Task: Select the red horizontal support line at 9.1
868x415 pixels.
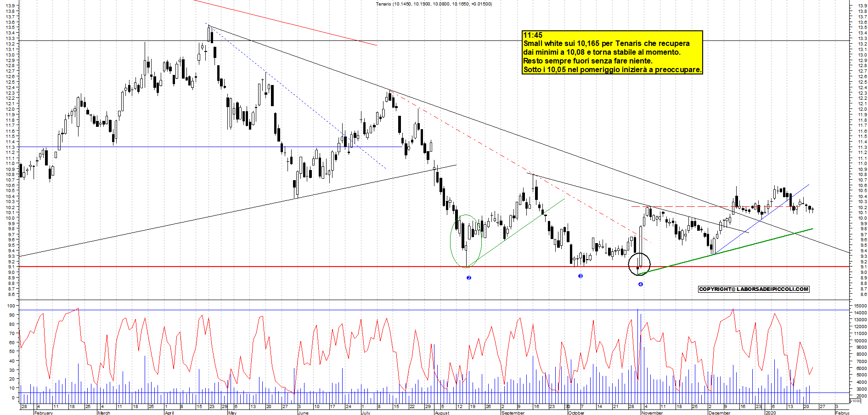Action: pyautogui.click(x=434, y=267)
